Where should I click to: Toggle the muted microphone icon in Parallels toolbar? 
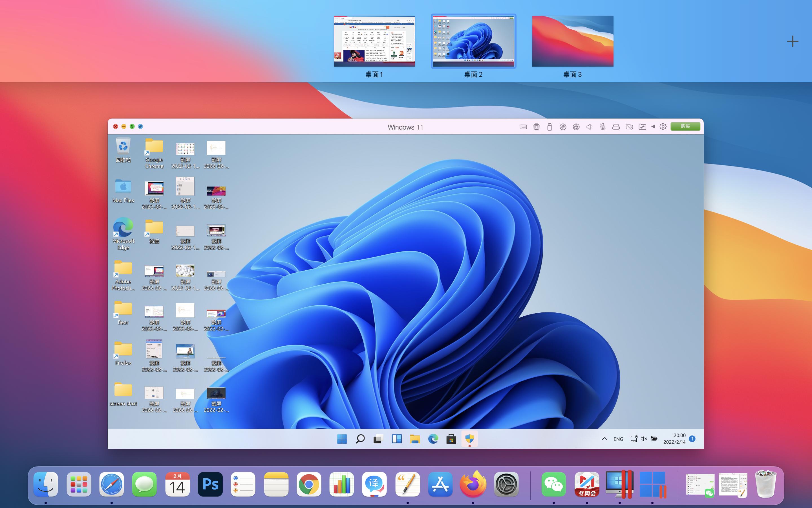(603, 127)
